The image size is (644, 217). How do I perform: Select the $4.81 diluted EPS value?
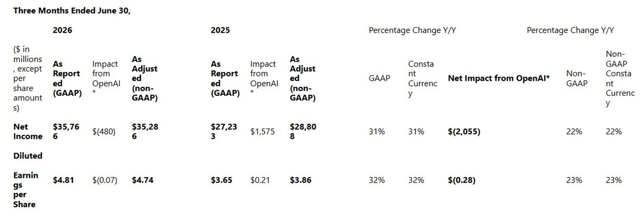click(63, 180)
